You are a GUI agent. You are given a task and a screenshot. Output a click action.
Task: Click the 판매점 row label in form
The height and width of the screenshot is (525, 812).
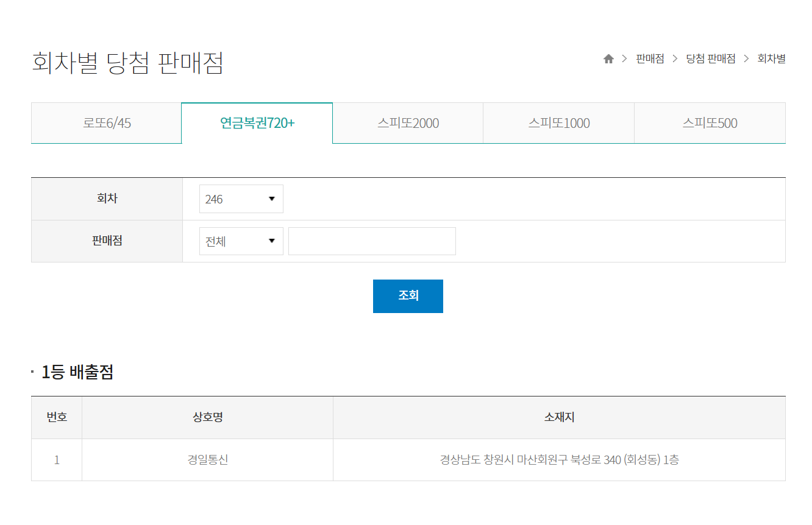[x=107, y=241]
